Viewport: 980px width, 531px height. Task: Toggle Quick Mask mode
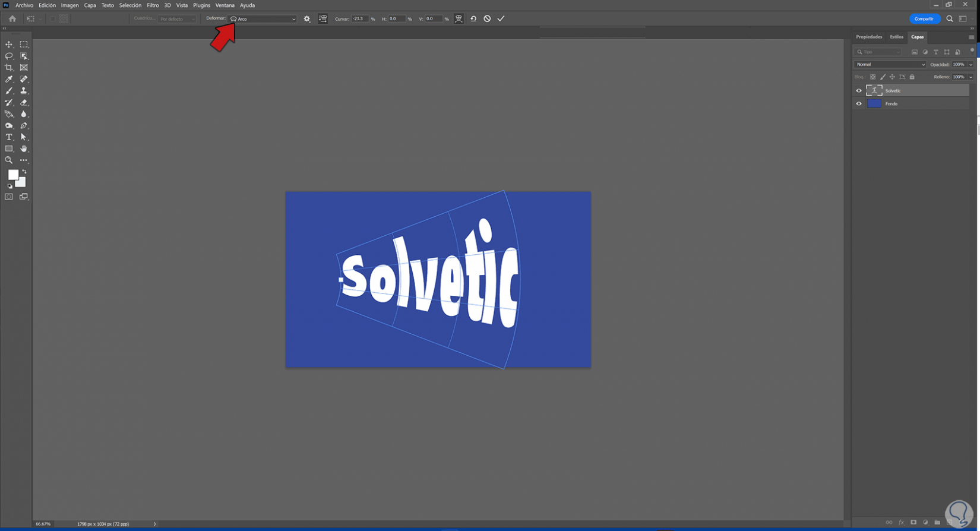(x=9, y=197)
